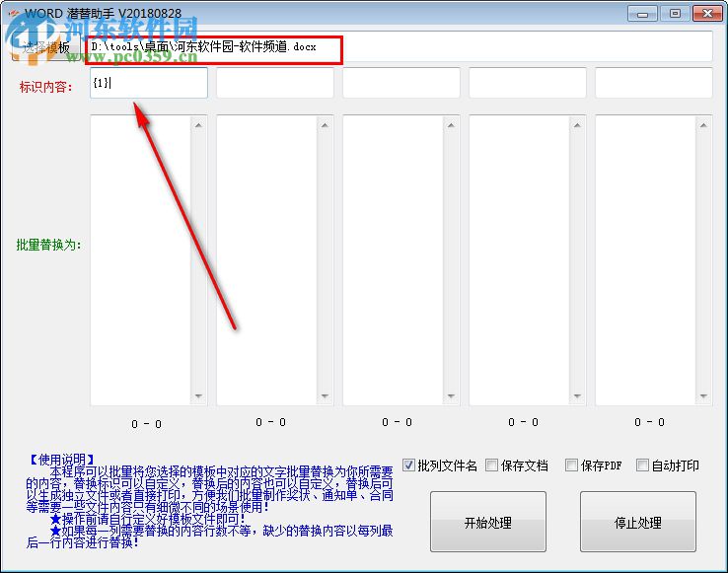Click up arrow of fifth column scrollbar
Screen dimensions: 728x573
coord(704,125)
